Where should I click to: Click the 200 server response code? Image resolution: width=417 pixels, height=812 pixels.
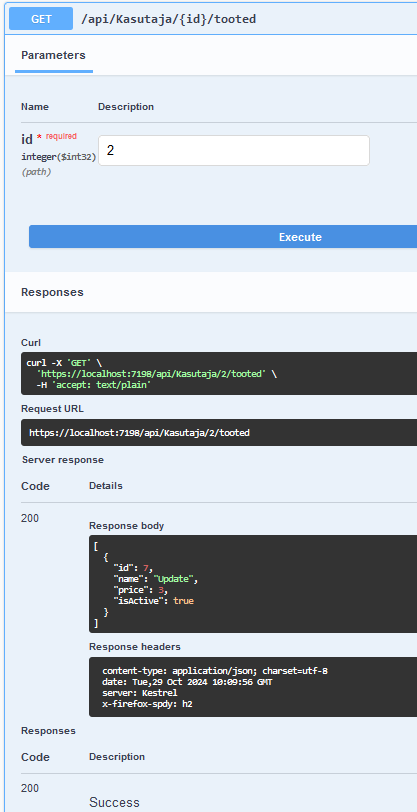pos(30,518)
